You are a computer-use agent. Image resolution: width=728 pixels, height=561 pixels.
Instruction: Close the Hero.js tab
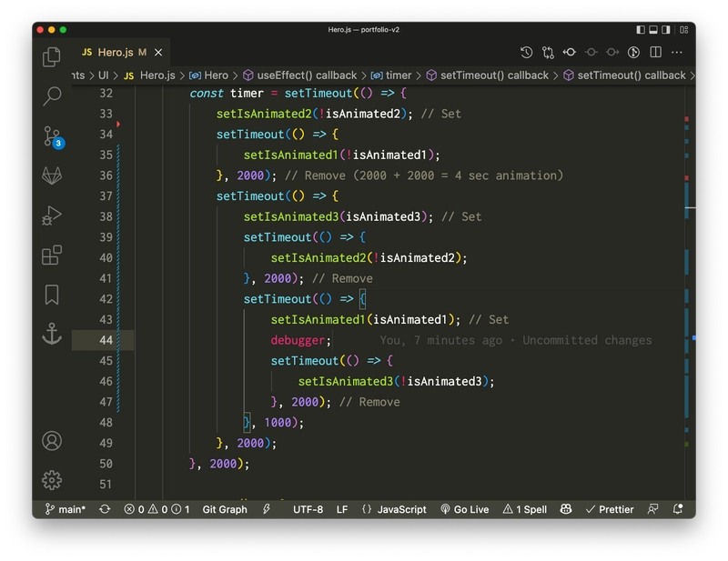[x=158, y=53]
